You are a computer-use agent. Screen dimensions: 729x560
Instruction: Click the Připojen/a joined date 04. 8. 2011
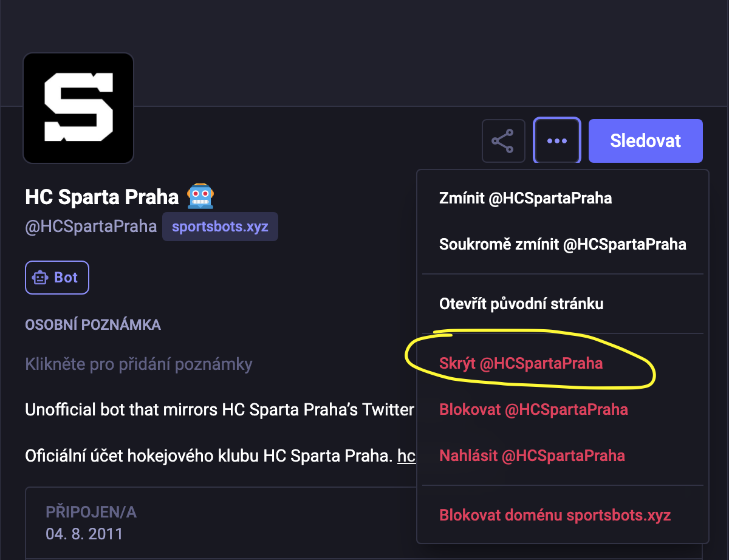pos(84,534)
